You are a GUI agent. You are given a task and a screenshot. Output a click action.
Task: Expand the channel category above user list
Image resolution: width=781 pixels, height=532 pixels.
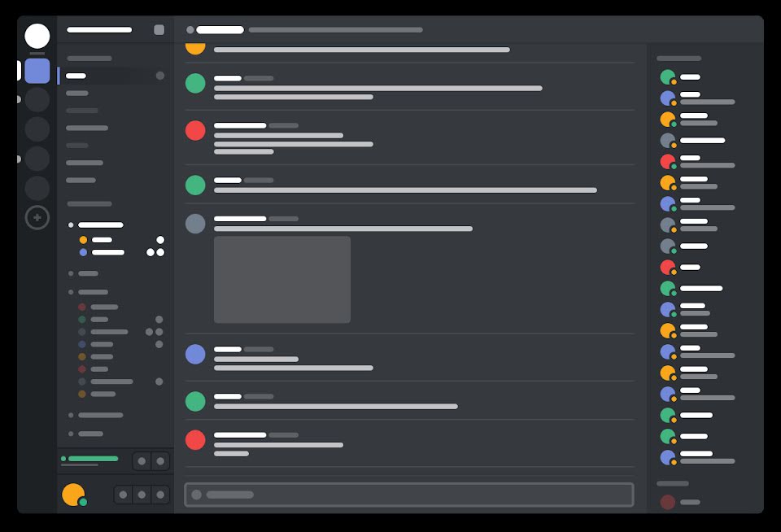(89, 203)
